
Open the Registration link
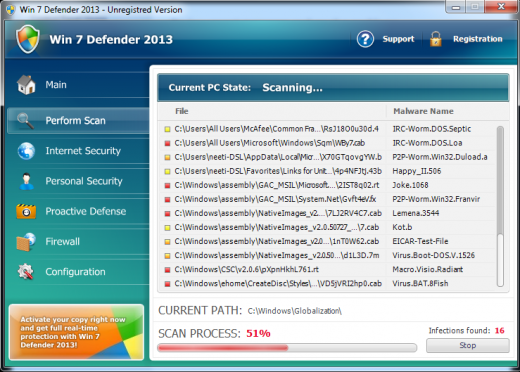pos(477,39)
